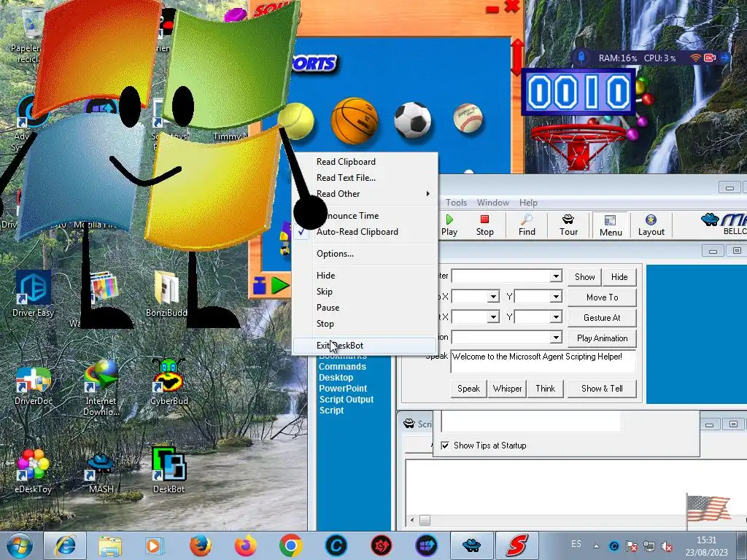Open the CyberBud desktop shortcut

point(169,381)
